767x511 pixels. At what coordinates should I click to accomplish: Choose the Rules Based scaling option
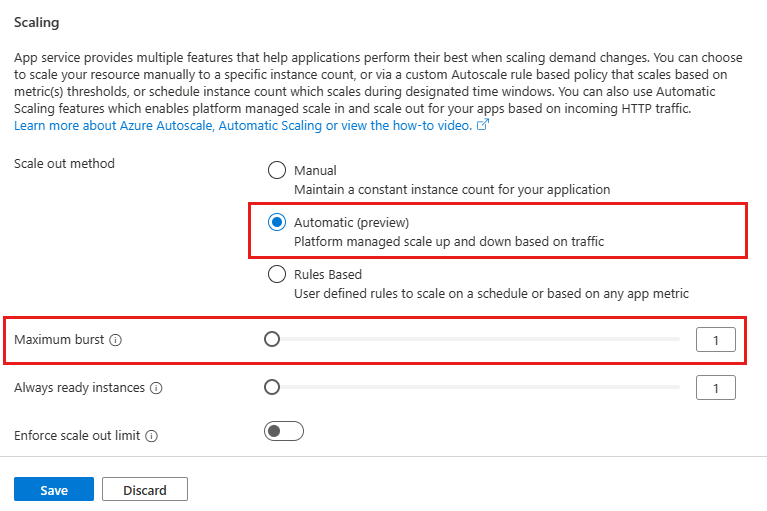(x=277, y=274)
